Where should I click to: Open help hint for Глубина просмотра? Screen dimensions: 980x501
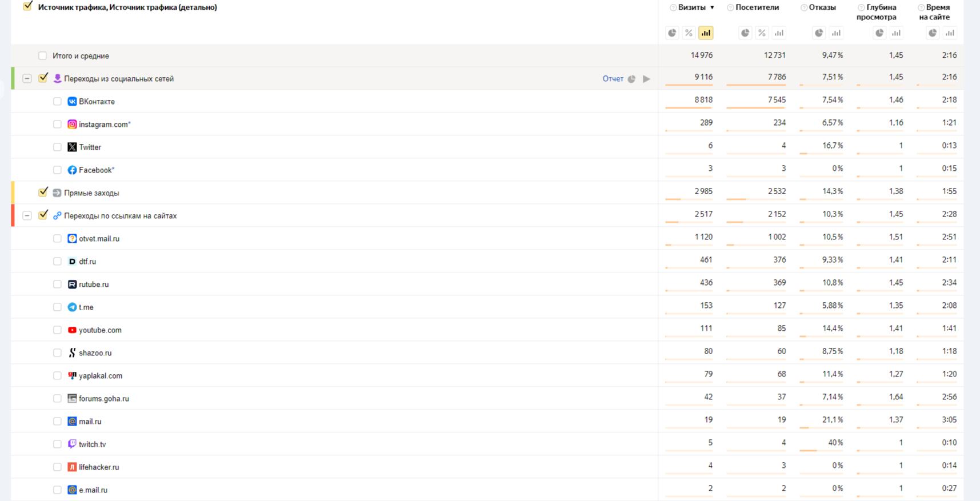pos(861,7)
